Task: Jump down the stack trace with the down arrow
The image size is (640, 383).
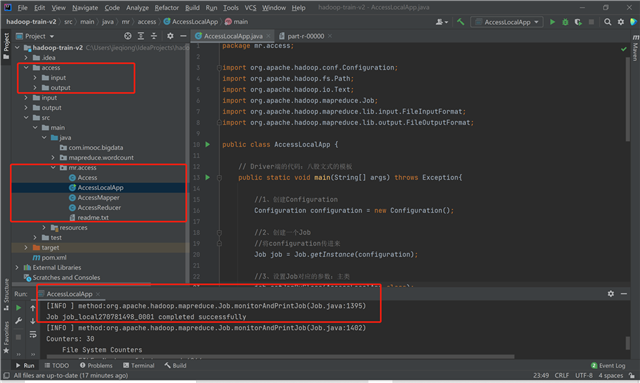Action: pyautogui.click(x=33, y=321)
